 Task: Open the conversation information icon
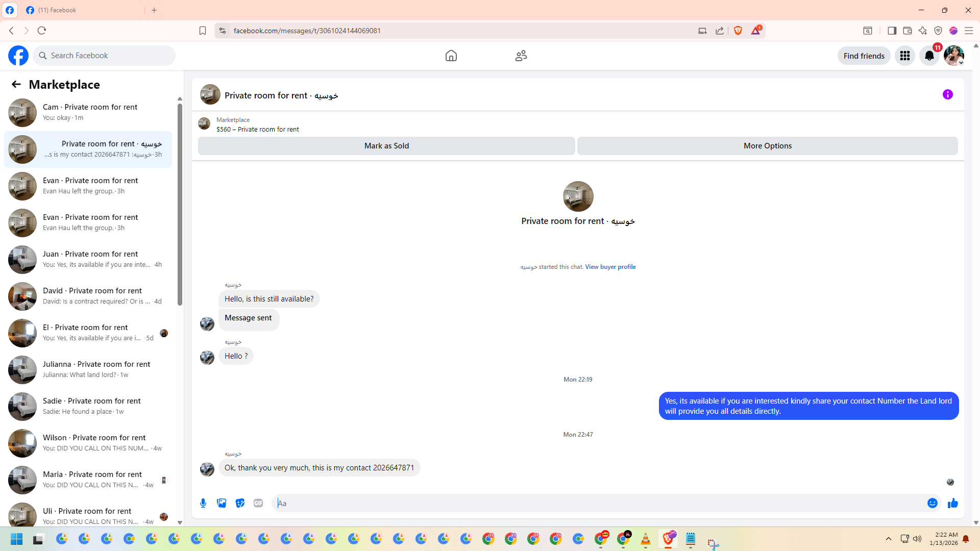(x=947, y=94)
